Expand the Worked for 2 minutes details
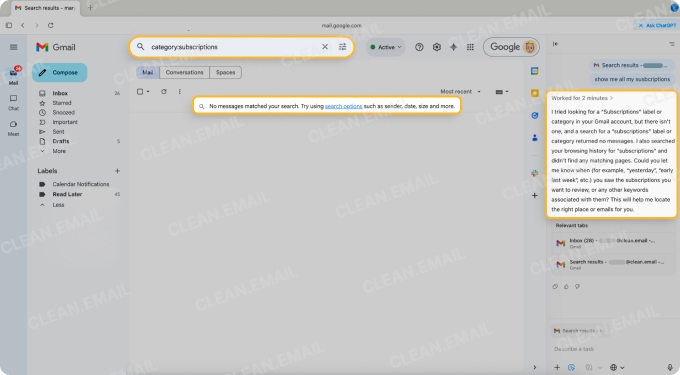Viewport: 680px width, 375px height. (582, 98)
